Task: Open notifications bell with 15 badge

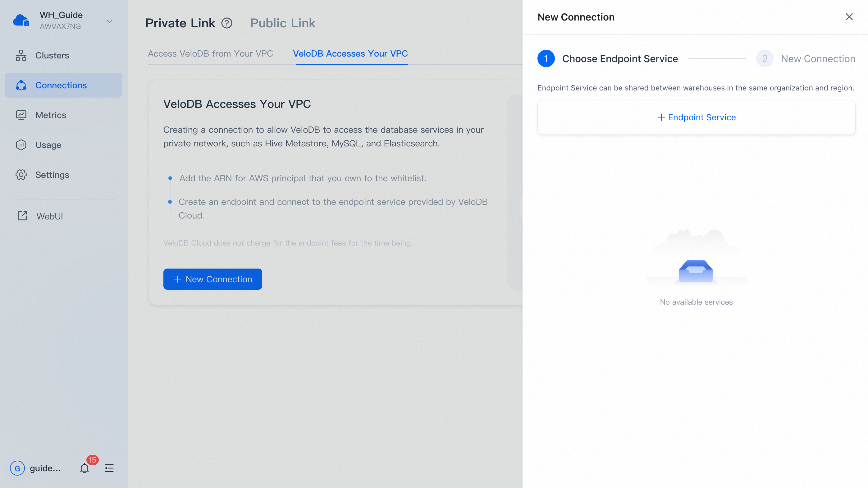Action: [85, 468]
